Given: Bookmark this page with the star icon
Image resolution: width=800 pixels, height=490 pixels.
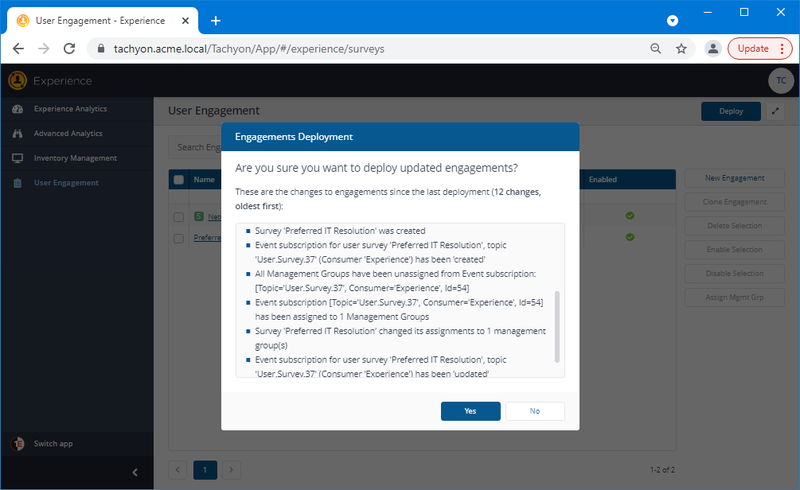Looking at the screenshot, I should [x=681, y=48].
